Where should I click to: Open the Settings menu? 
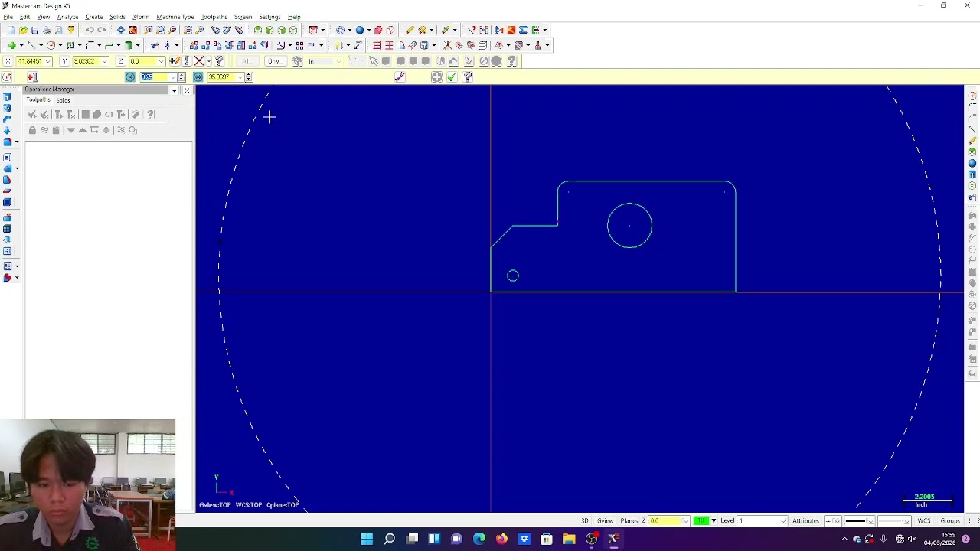(x=269, y=17)
